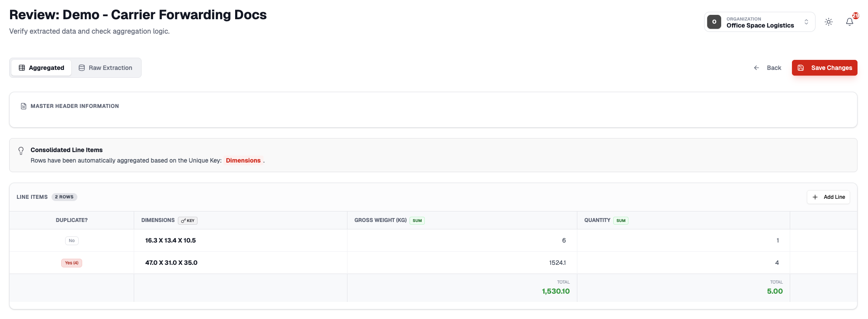Click Add Line to insert a row
Viewport: 868px width, 319px height.
coord(828,197)
